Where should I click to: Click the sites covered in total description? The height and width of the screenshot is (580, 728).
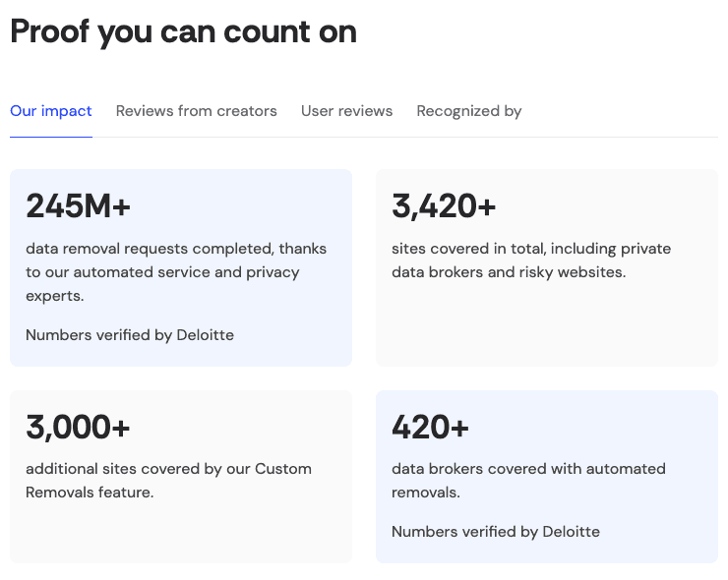point(531,261)
